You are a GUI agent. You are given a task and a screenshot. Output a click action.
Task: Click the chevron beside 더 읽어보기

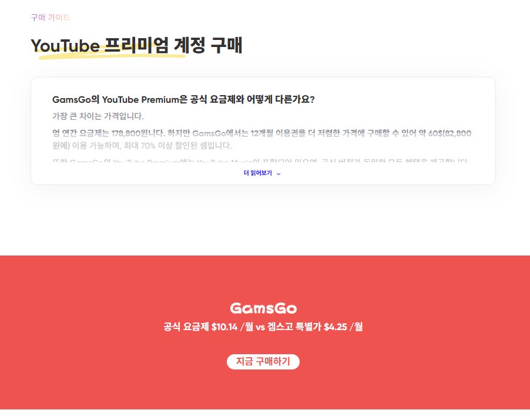(279, 174)
